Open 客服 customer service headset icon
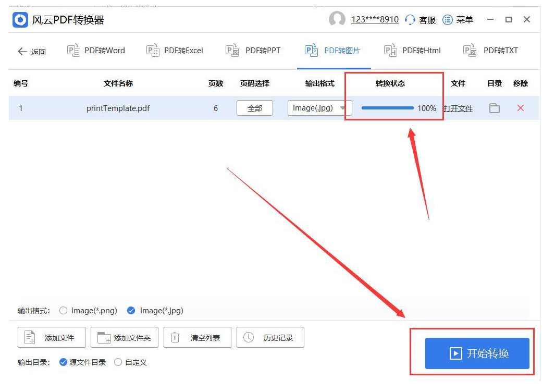Screen dimensions: 555x392 click(410, 20)
